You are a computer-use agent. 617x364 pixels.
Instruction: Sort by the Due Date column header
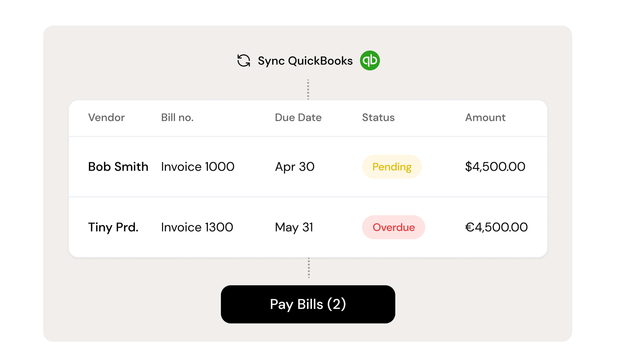coord(298,117)
